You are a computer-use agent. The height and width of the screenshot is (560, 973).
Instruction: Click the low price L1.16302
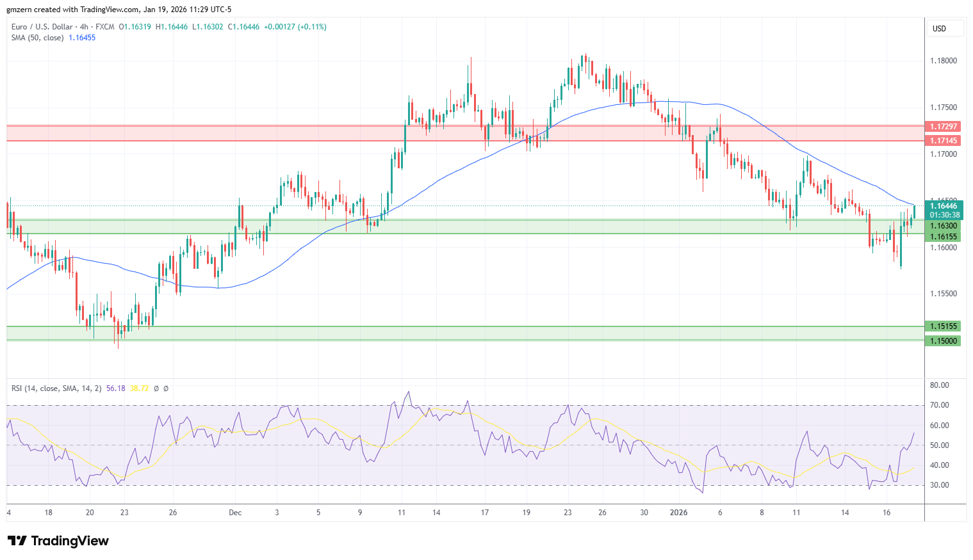(x=208, y=27)
